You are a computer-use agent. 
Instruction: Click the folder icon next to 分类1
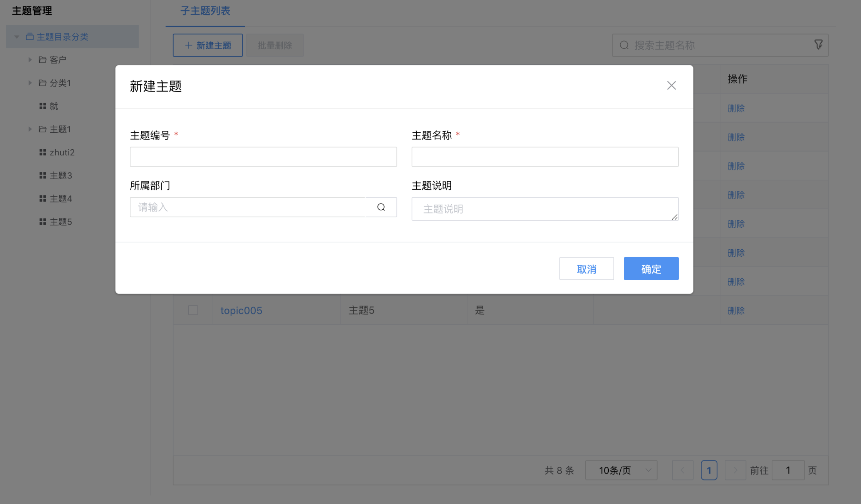43,83
